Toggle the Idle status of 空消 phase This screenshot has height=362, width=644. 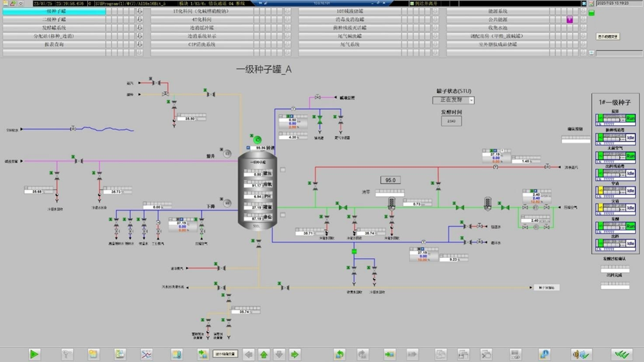(630, 191)
